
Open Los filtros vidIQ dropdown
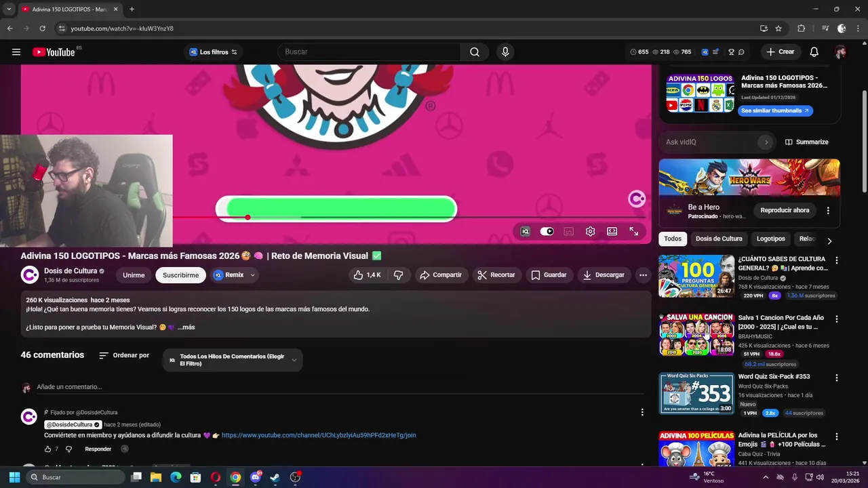(x=214, y=52)
